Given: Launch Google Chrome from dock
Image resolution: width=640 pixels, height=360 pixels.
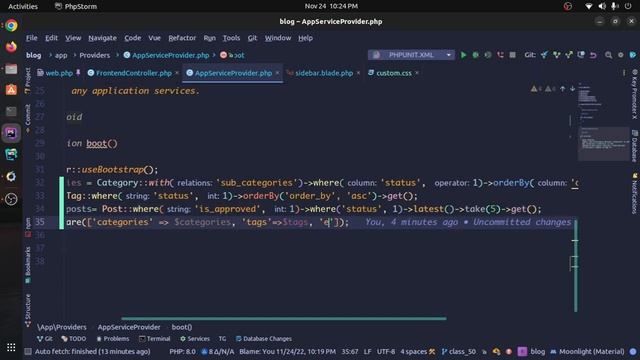Looking at the screenshot, I should pyautogui.click(x=11, y=25).
